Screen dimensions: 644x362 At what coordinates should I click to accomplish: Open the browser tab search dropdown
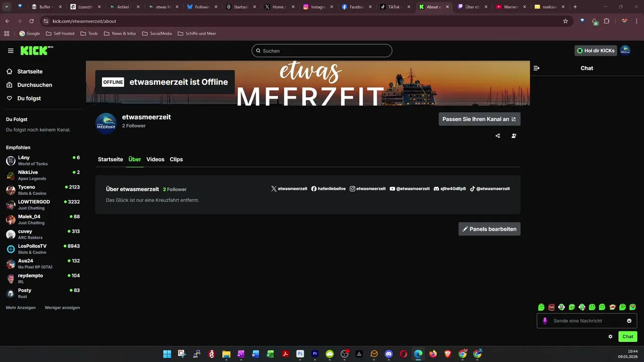click(x=7, y=7)
